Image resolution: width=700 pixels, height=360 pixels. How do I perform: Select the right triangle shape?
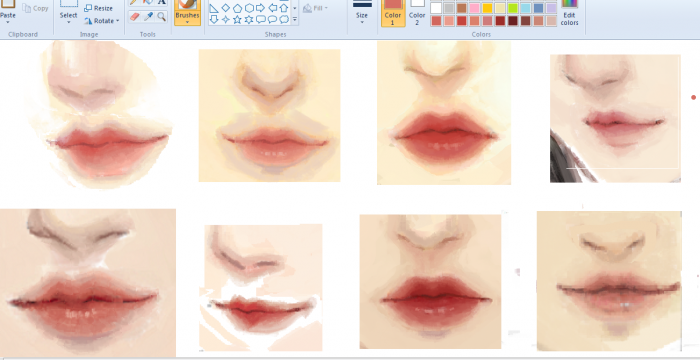(x=214, y=8)
